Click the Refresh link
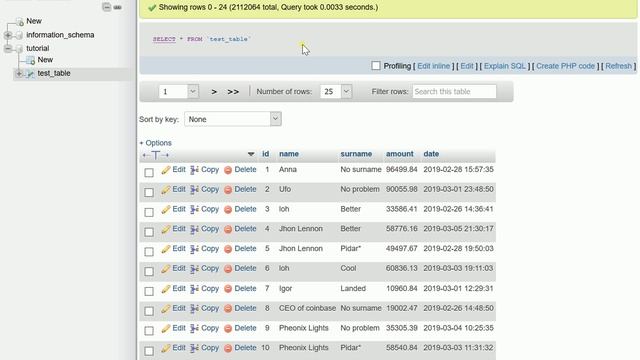Viewport: 640px width, 360px height. (618, 66)
